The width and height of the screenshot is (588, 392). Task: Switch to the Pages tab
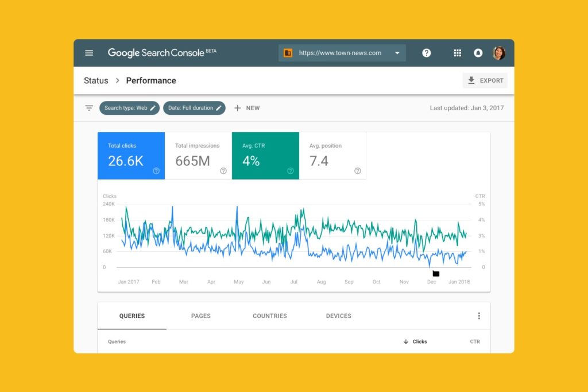pos(200,316)
